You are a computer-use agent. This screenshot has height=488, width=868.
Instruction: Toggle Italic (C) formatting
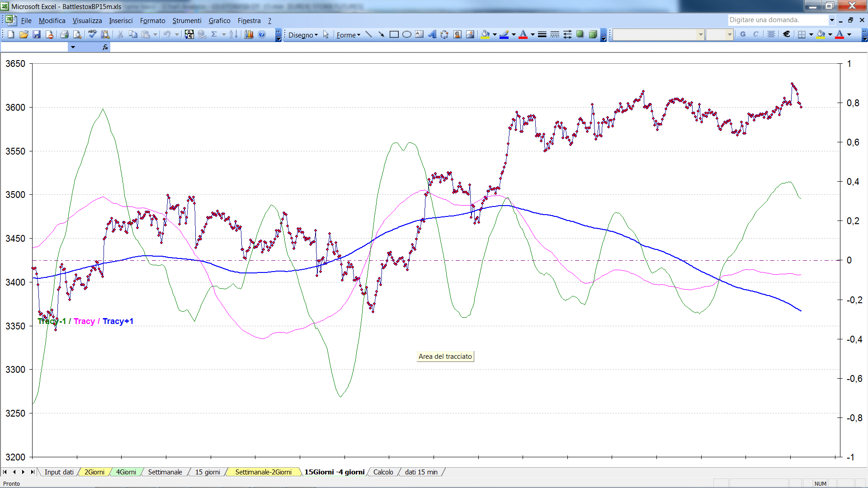(x=755, y=34)
